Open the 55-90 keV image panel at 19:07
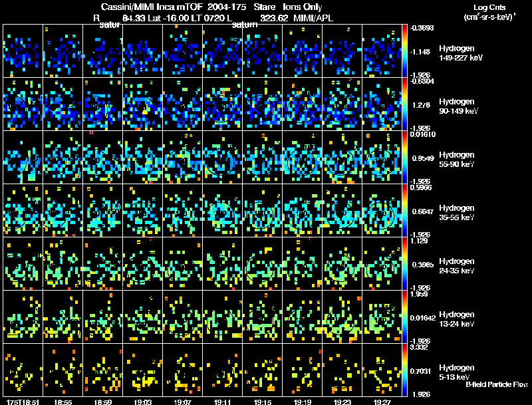Image resolution: width=532 pixels, height=405 pixels. (x=182, y=158)
